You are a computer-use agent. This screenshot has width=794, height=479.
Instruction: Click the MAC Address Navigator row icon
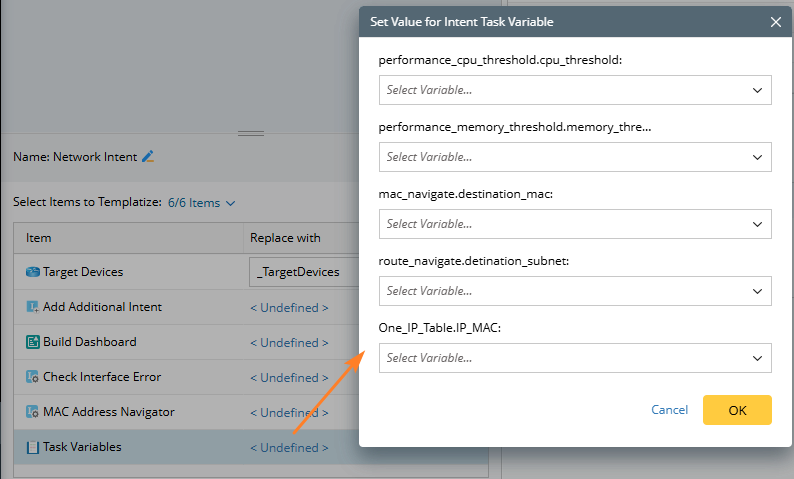pyautogui.click(x=32, y=412)
